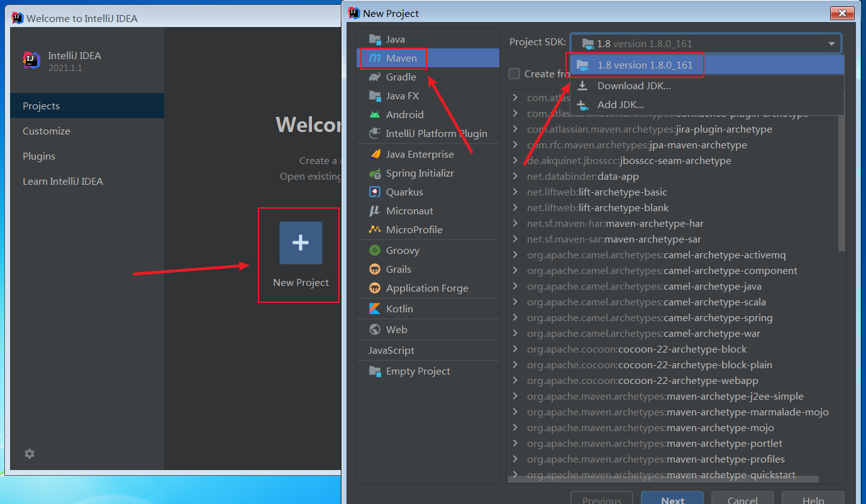Expand the jpa-maven-archetype node
866x504 pixels.
pos(515,145)
